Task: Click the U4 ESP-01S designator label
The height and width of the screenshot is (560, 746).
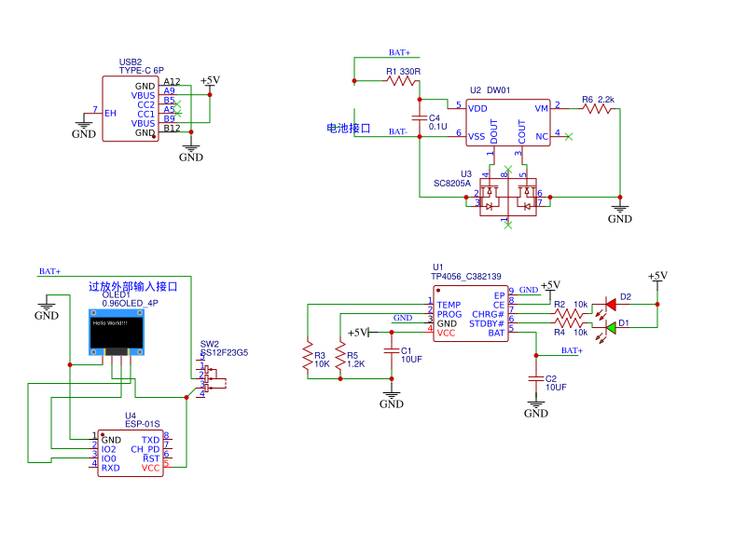Action: (143, 419)
